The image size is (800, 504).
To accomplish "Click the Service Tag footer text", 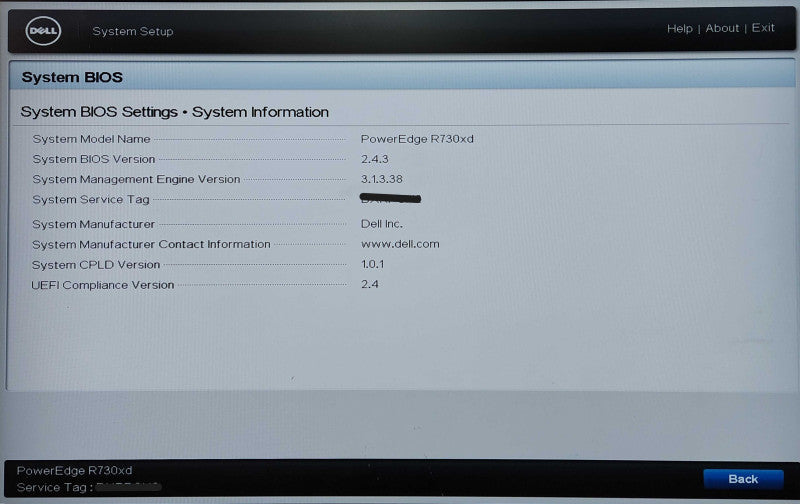I will pyautogui.click(x=89, y=487).
